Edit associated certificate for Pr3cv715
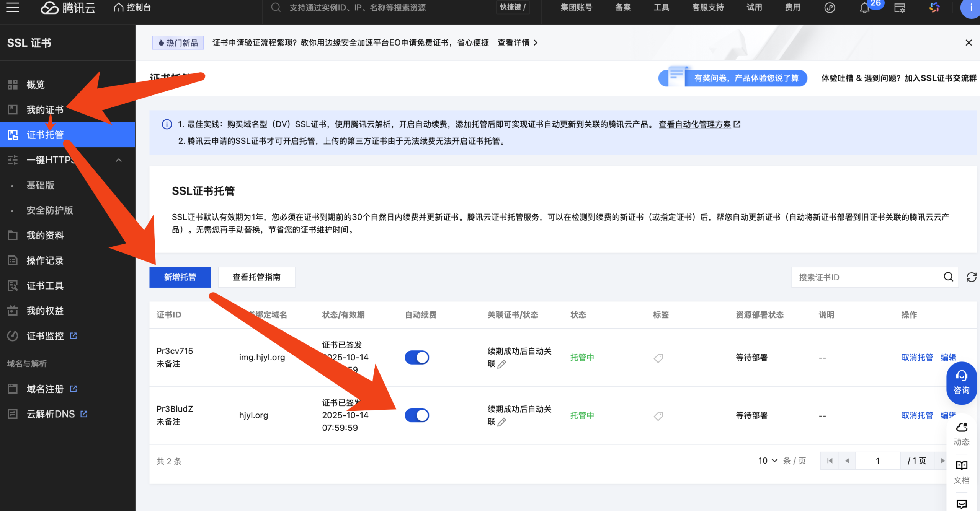This screenshot has width=980, height=511. 502,364
